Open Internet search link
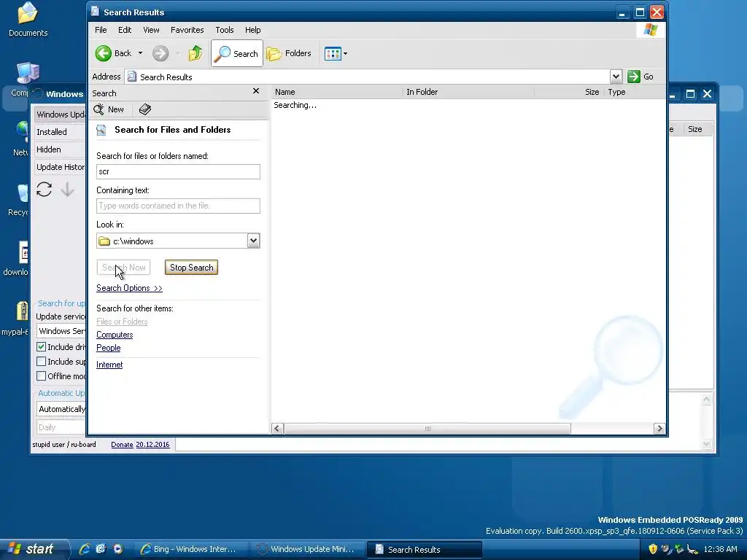 pyautogui.click(x=109, y=365)
